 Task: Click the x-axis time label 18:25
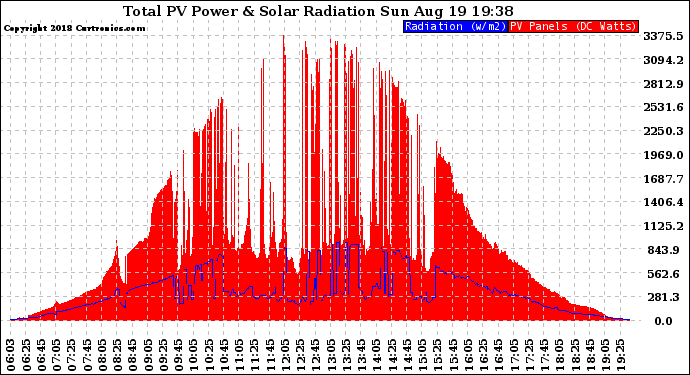point(574,355)
